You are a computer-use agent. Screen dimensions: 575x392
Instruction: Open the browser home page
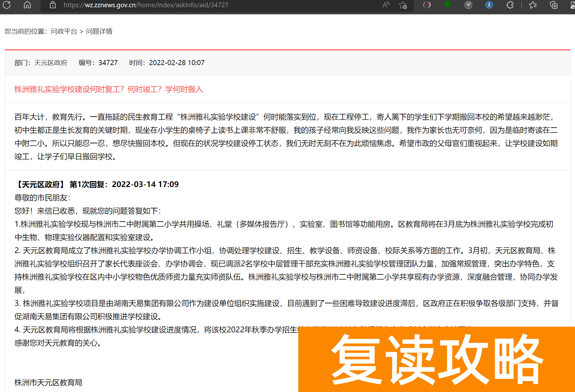pyautogui.click(x=27, y=5)
